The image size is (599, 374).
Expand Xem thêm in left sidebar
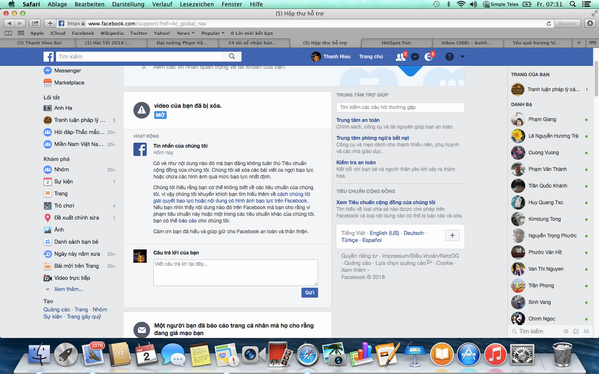pos(68,289)
